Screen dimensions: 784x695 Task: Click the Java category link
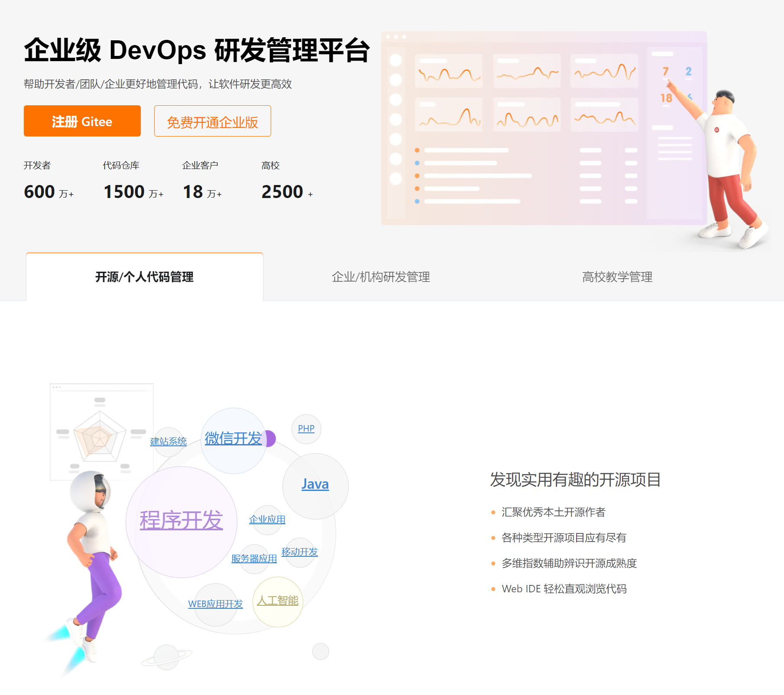tap(315, 484)
